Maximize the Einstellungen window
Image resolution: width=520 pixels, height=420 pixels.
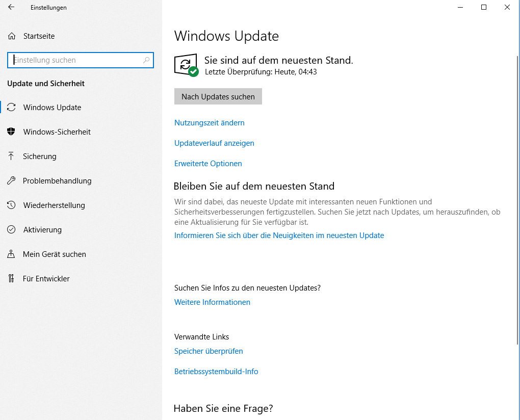point(483,7)
